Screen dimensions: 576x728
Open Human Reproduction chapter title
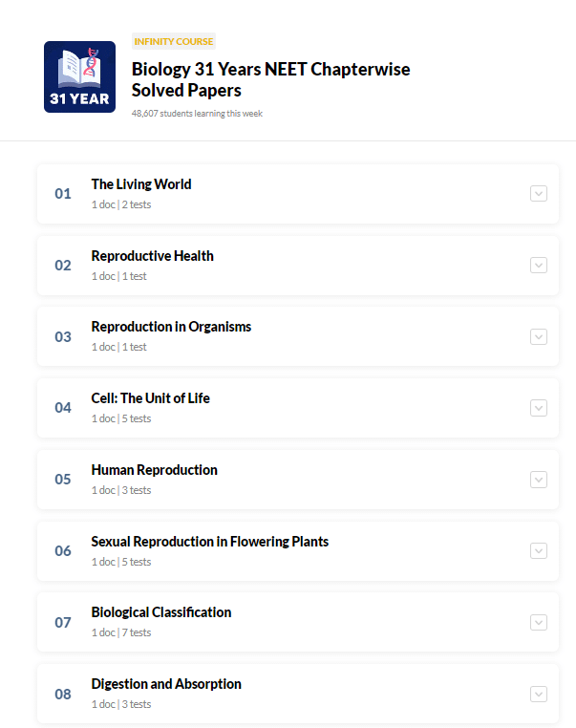coord(154,470)
